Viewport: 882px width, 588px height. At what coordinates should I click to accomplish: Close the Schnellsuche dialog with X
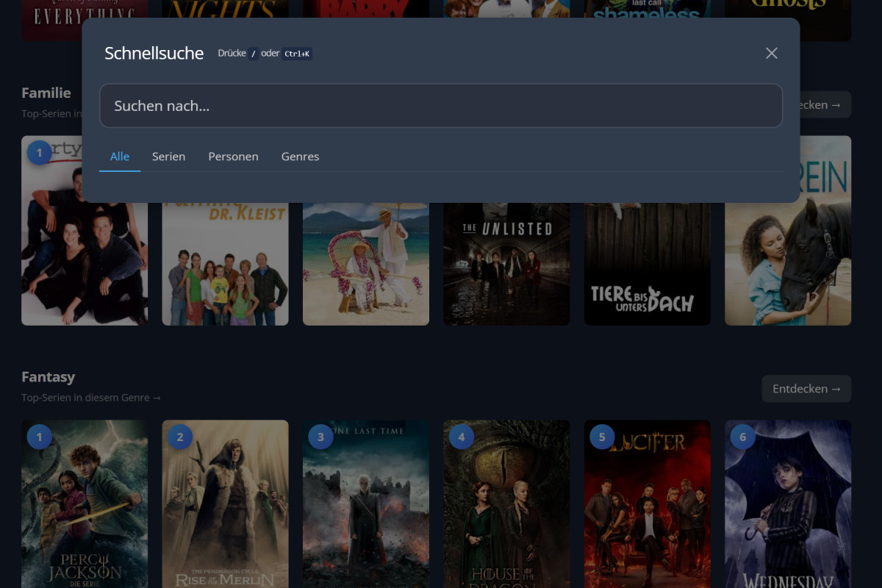(771, 53)
